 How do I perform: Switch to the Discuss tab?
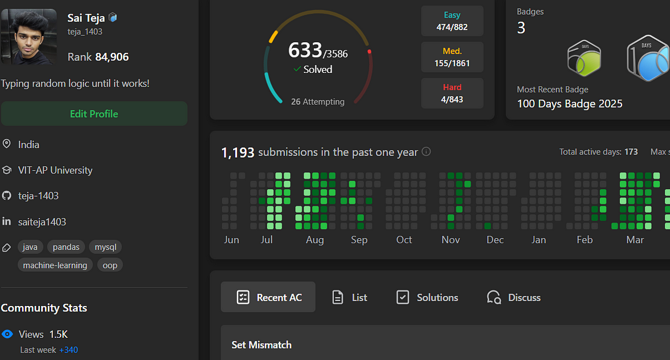(514, 297)
